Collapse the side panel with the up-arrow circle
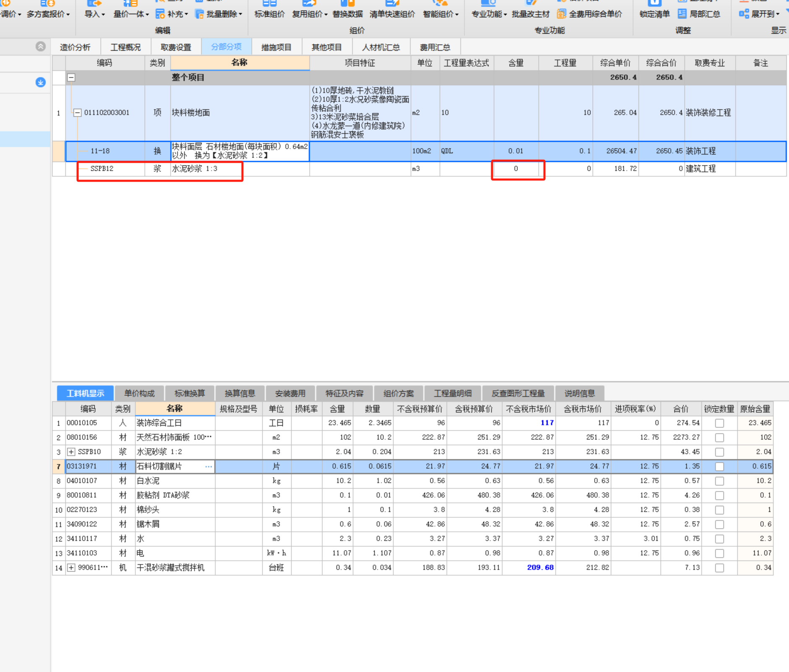Viewport: 789px width, 672px height. [41, 47]
